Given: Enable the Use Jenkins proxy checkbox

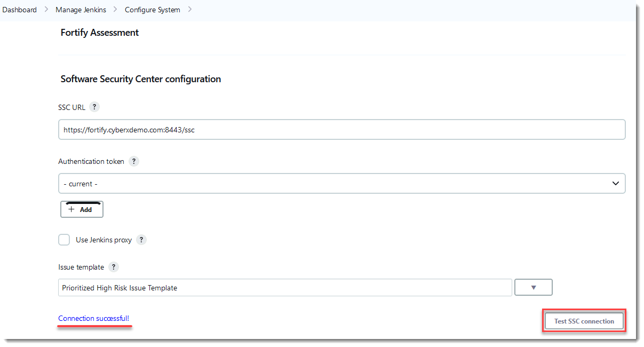Looking at the screenshot, I should tap(64, 240).
